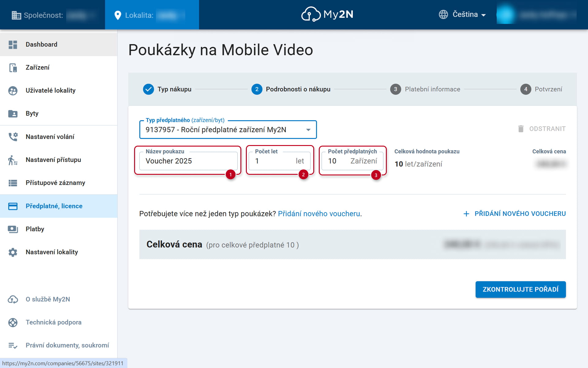This screenshot has height=368, width=588.
Task: Open Nastavení volání settings
Action: coord(58,137)
